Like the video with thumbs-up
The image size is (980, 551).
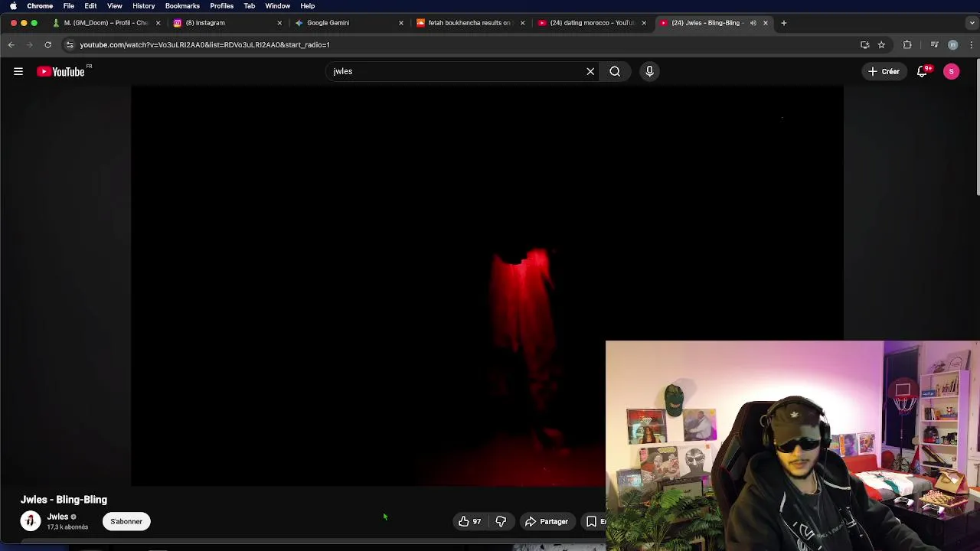[x=469, y=521]
